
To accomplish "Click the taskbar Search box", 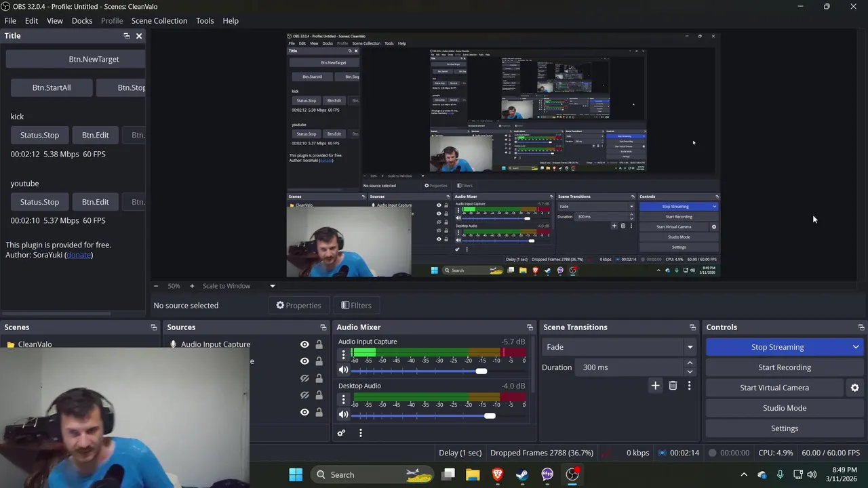I will 373,474.
